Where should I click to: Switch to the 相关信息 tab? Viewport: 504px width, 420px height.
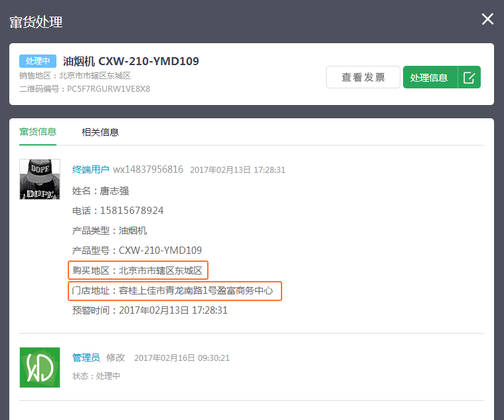pos(100,132)
